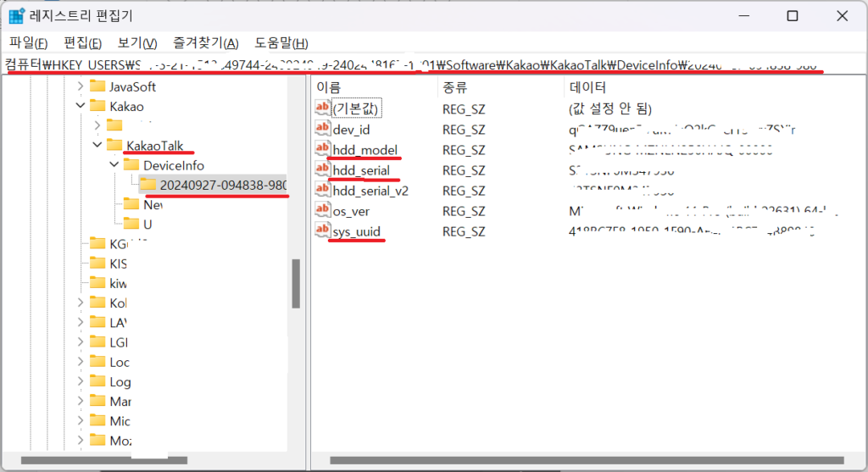Click the sys_uuid string value icon

point(323,230)
